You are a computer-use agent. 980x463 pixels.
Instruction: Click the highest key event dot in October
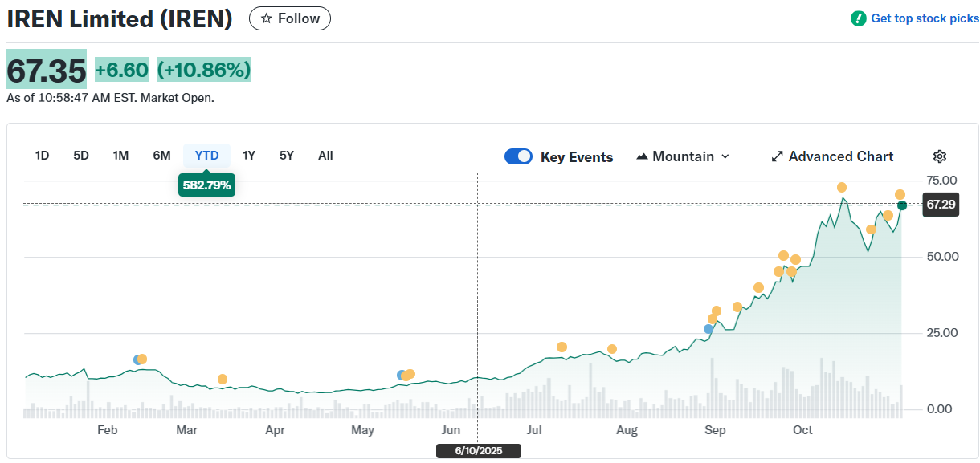(842, 188)
